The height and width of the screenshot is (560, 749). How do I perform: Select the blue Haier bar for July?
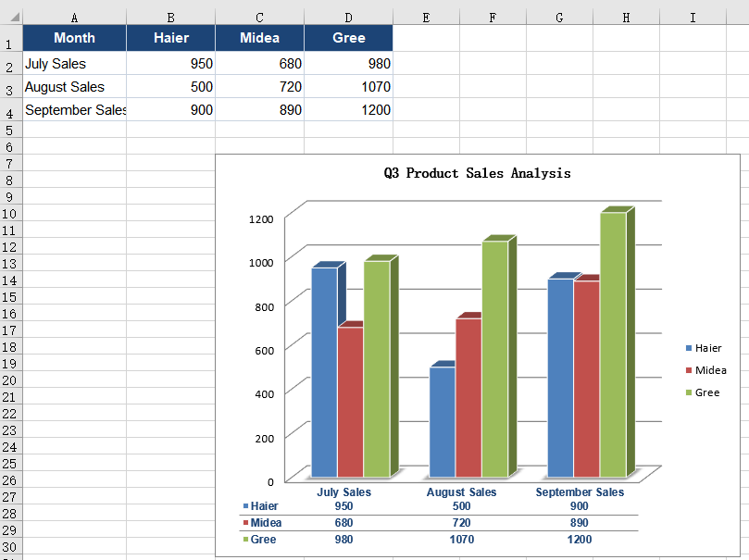(x=324, y=372)
